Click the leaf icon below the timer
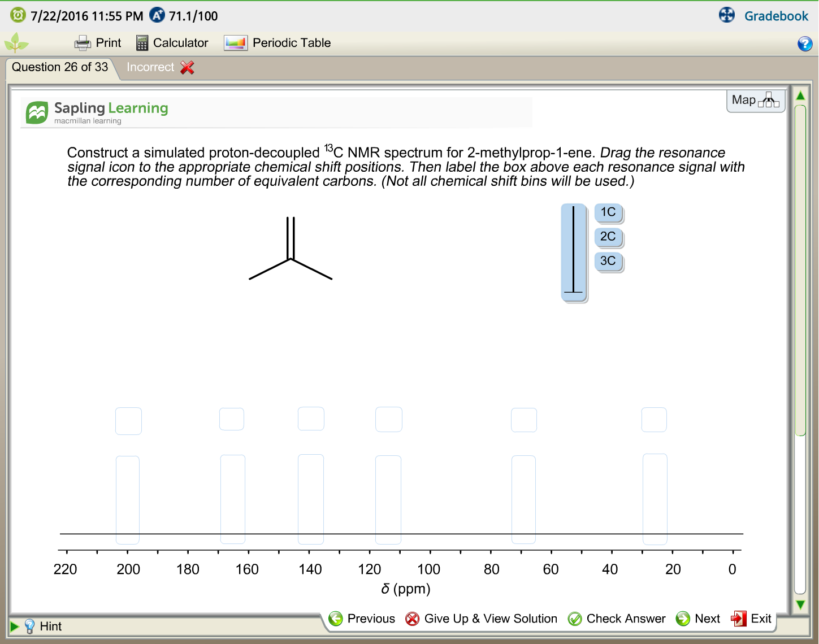Viewport: 819px width, 644px height. (x=16, y=42)
